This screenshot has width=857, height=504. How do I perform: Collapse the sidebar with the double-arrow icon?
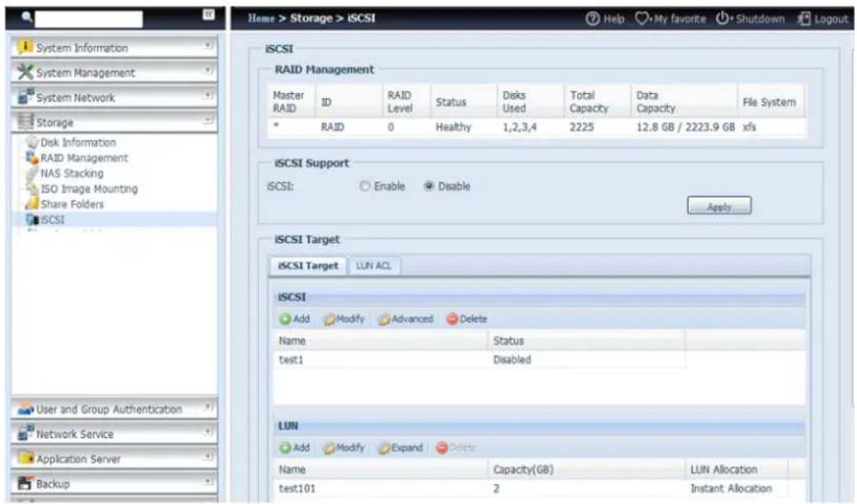tap(208, 15)
